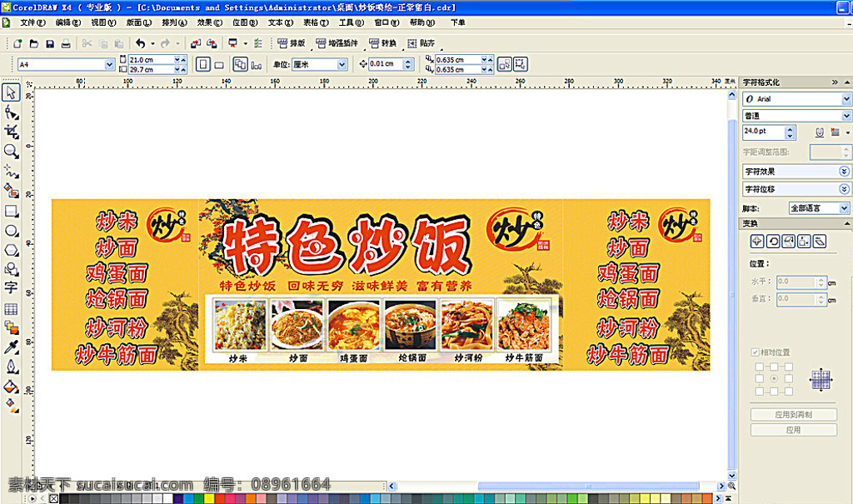Expand the character effects (字符效果) section

[844, 172]
